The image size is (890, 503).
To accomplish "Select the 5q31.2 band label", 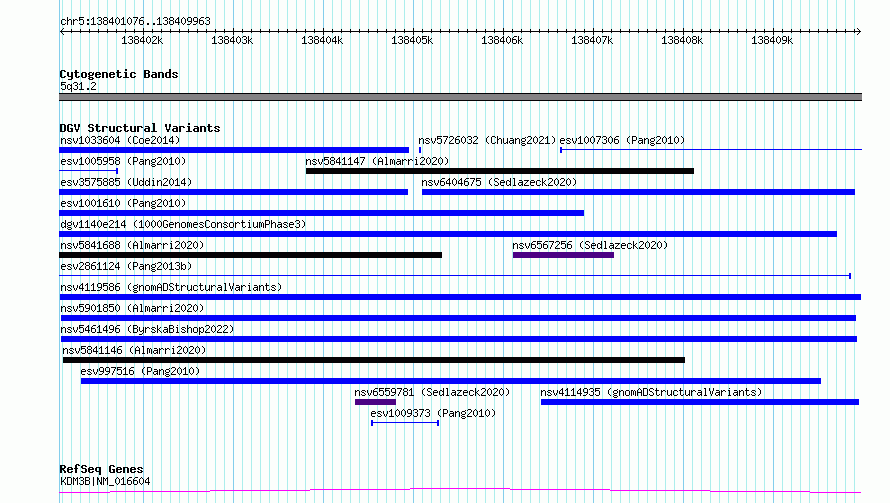I will (78, 86).
